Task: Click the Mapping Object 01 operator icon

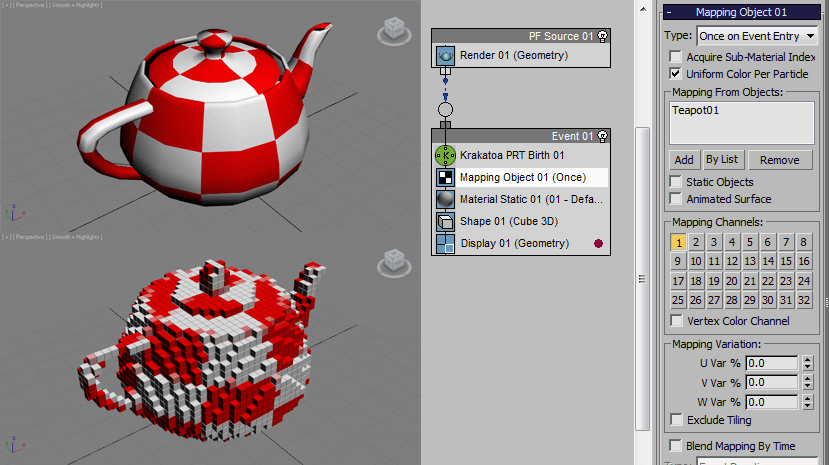Action: pyautogui.click(x=445, y=178)
